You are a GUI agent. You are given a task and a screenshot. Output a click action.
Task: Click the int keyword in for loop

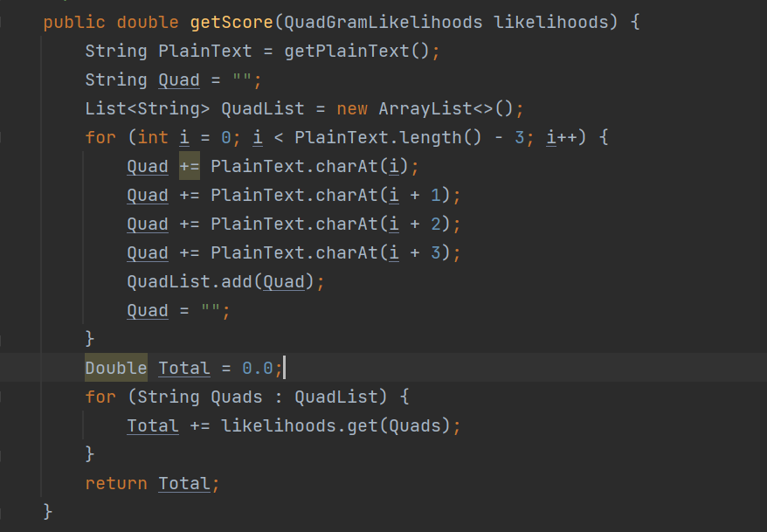tap(153, 137)
